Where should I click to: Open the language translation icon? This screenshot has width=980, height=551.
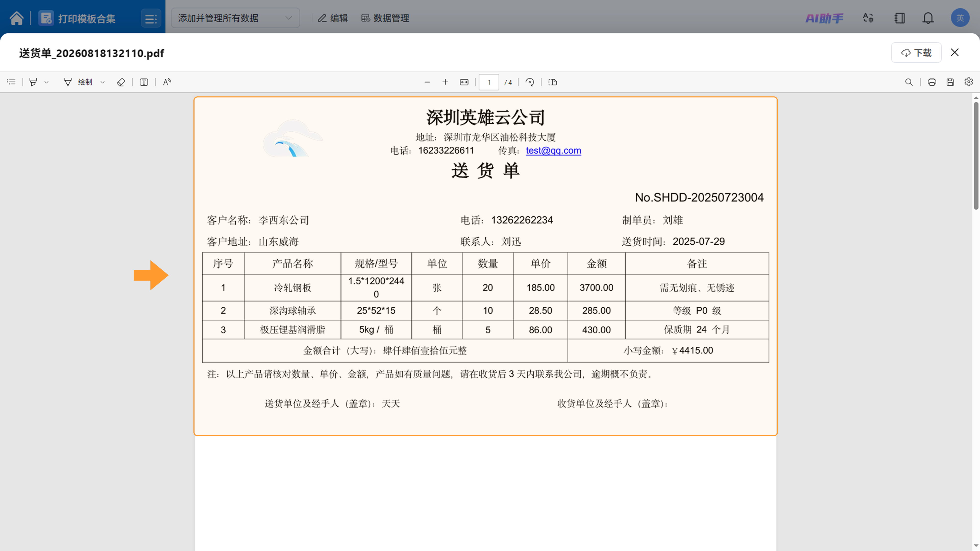coord(868,18)
